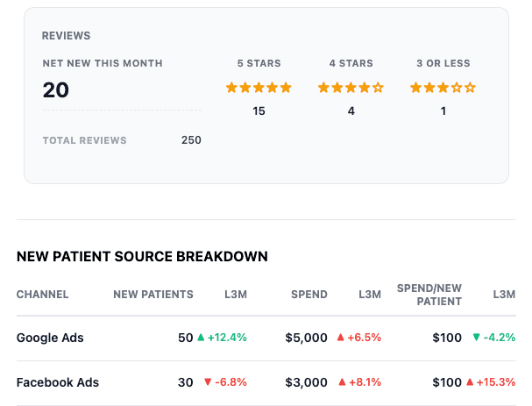Click the total reviews value 250
532x406 pixels.
click(191, 140)
